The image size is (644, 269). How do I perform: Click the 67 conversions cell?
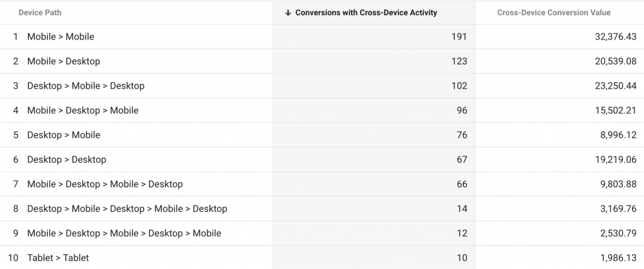point(462,160)
